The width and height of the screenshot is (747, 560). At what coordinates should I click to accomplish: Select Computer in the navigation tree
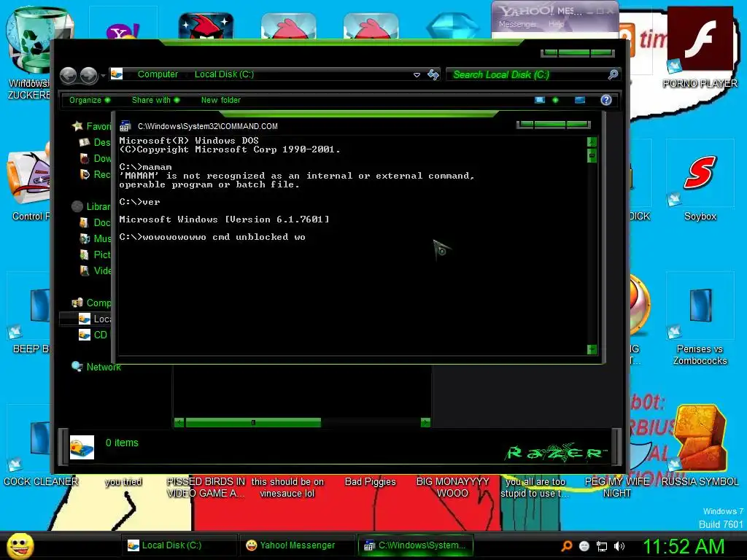[91, 303]
